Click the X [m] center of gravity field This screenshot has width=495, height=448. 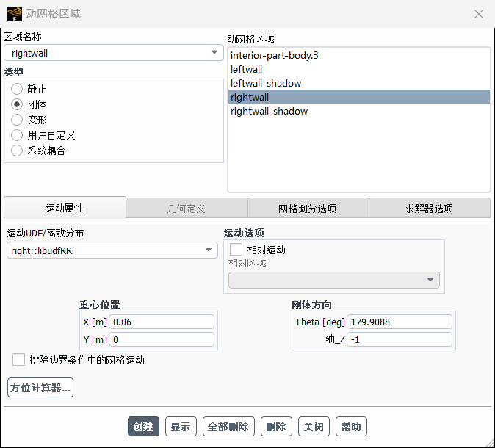tap(162, 322)
